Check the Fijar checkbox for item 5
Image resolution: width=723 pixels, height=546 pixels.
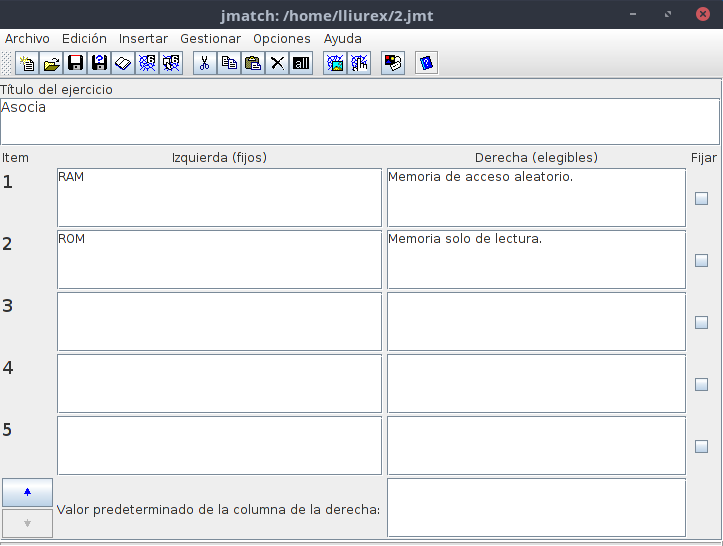(x=701, y=446)
